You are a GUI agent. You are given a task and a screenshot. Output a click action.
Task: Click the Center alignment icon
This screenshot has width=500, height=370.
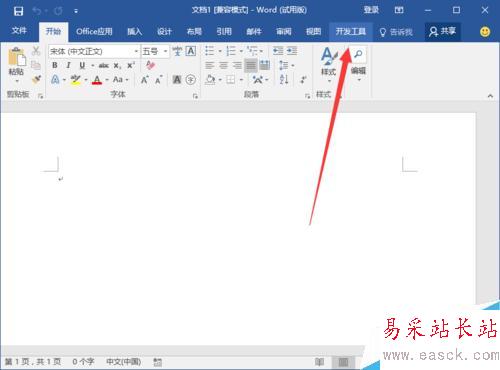[224, 65]
